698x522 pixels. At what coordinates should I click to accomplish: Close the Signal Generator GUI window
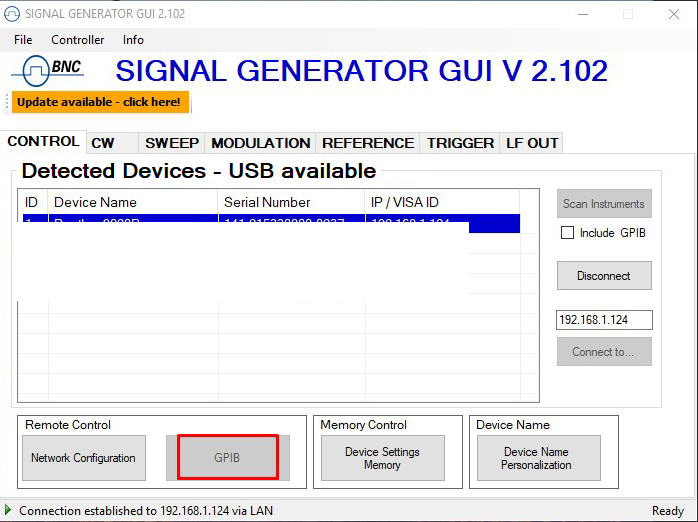pyautogui.click(x=674, y=14)
